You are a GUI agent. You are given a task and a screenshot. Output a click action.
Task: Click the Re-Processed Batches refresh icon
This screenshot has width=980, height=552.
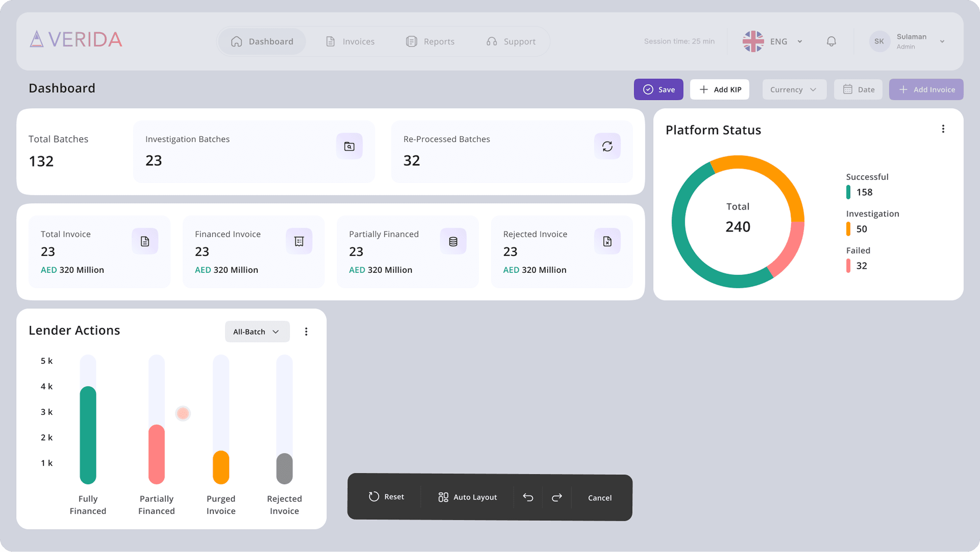[607, 146]
